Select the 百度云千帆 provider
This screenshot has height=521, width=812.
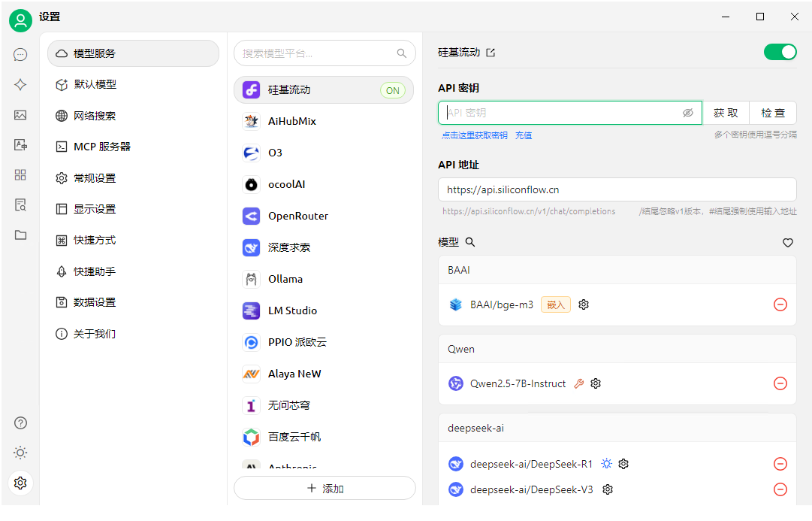tap(324, 437)
